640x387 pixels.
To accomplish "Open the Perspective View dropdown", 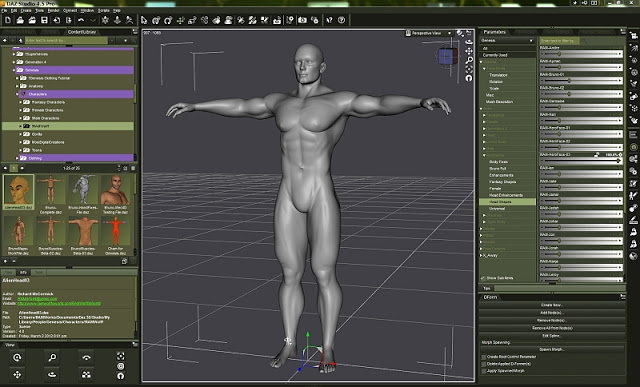I will (x=429, y=33).
